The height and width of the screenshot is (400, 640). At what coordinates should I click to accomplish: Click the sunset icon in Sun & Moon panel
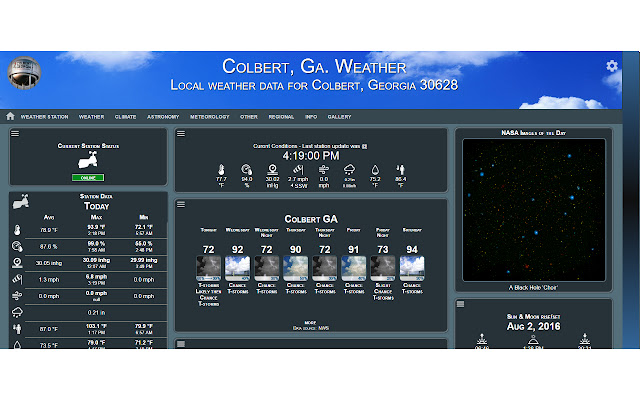[585, 339]
